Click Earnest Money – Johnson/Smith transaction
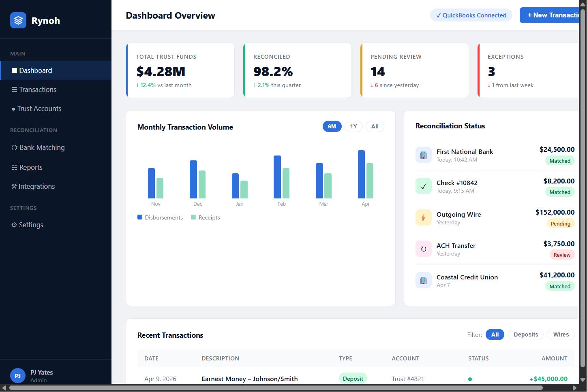Image resolution: width=587 pixels, height=392 pixels. 250,379
